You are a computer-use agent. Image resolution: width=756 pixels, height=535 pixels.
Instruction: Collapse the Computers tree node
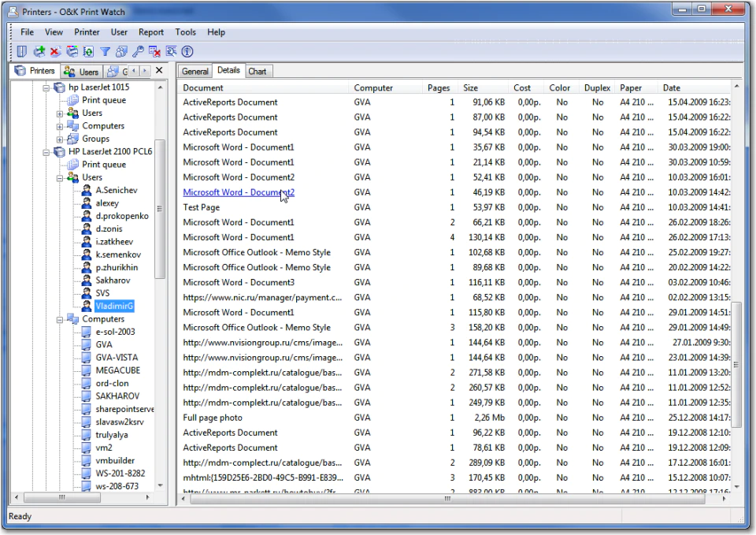(60, 320)
